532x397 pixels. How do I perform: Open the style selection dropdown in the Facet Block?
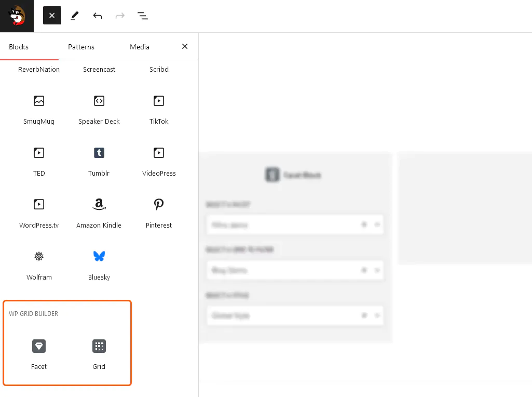coord(376,315)
